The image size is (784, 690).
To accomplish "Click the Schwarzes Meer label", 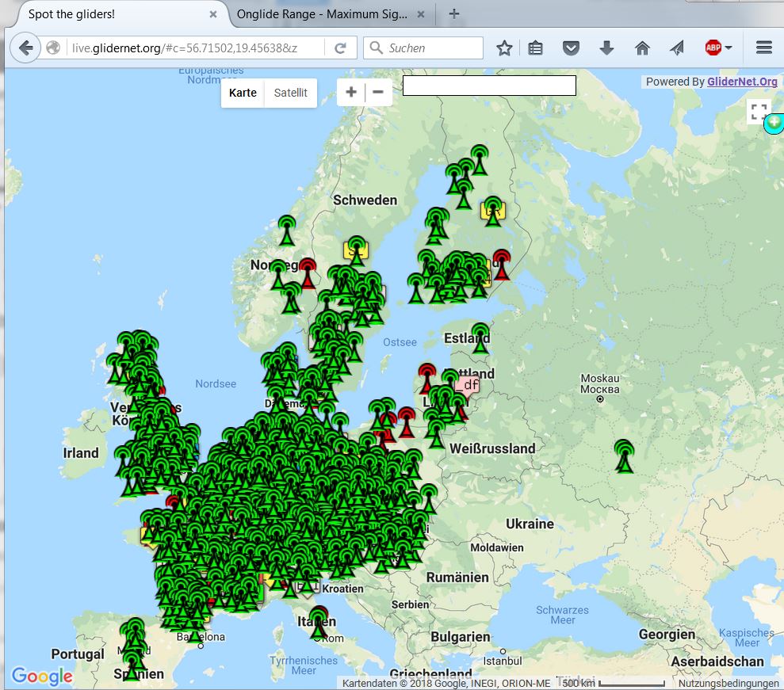I will (563, 615).
